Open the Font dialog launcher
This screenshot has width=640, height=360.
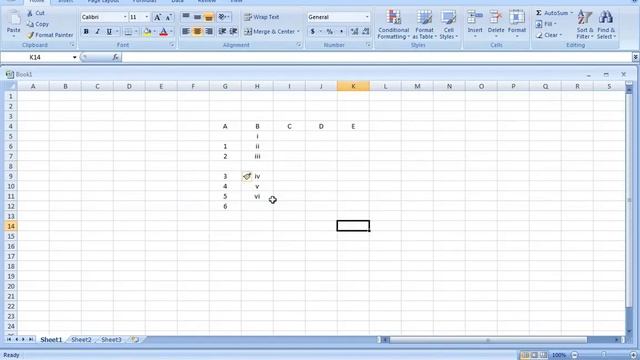tap(172, 45)
